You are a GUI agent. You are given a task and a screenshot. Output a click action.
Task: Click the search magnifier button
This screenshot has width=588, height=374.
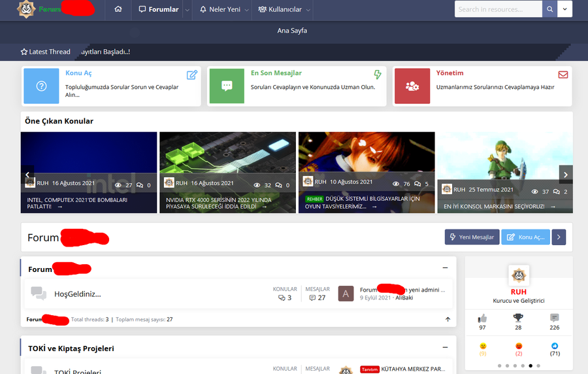(549, 9)
